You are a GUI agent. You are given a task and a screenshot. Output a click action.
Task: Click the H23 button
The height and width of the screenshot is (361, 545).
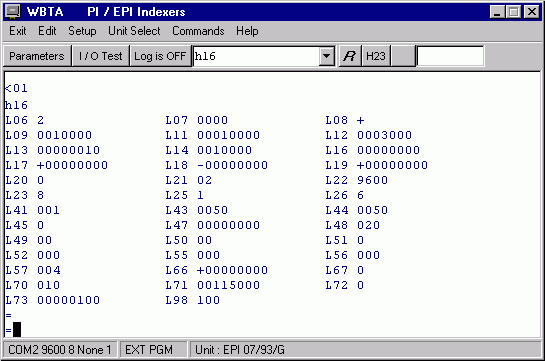point(376,56)
